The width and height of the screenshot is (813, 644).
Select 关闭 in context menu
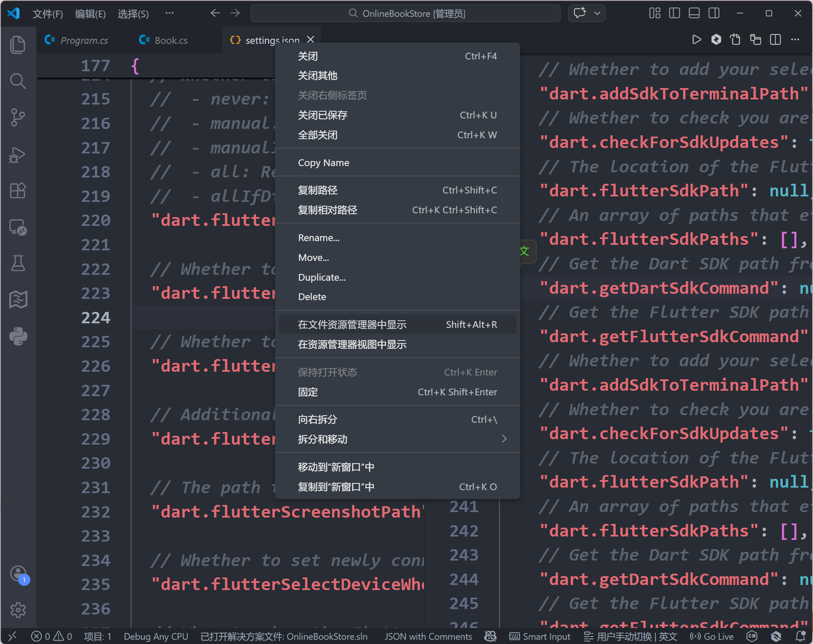tap(397, 56)
